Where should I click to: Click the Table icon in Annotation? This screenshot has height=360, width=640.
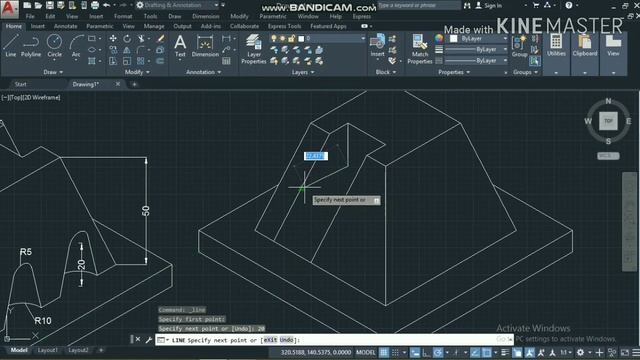(226, 61)
